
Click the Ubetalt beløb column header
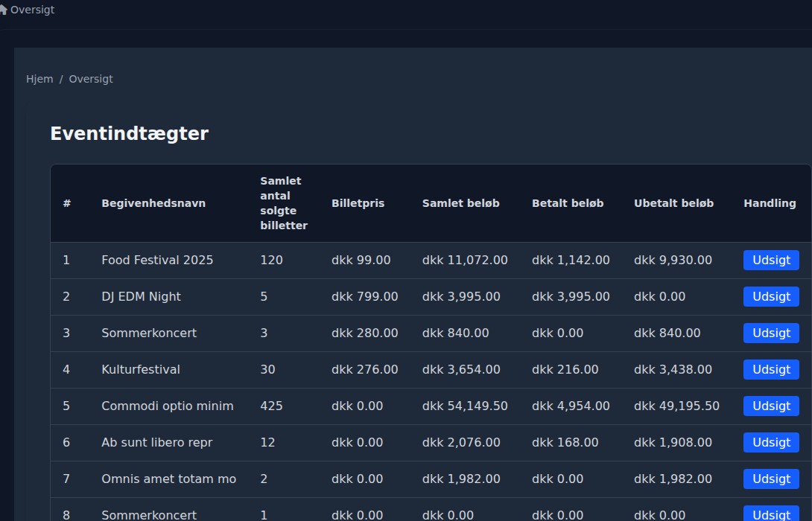click(673, 203)
